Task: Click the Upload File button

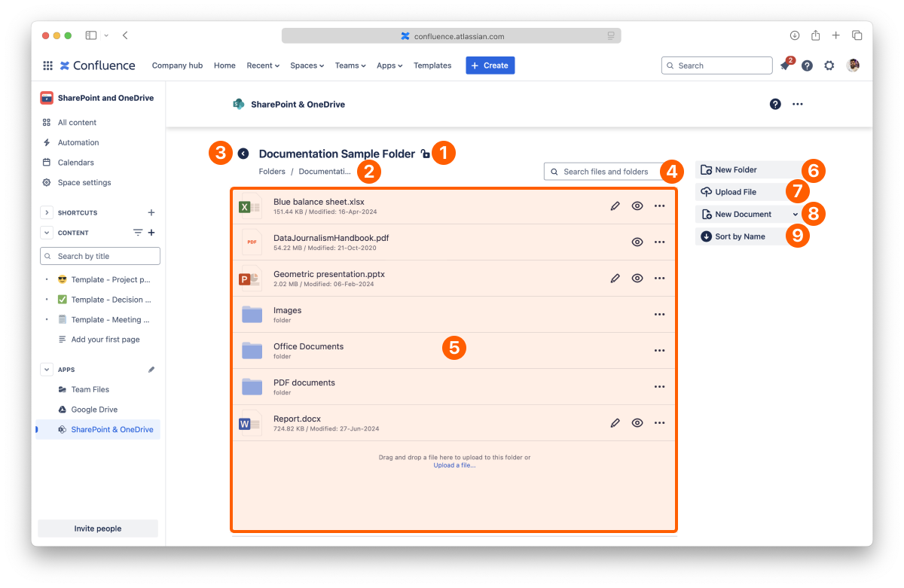Action: coord(735,192)
